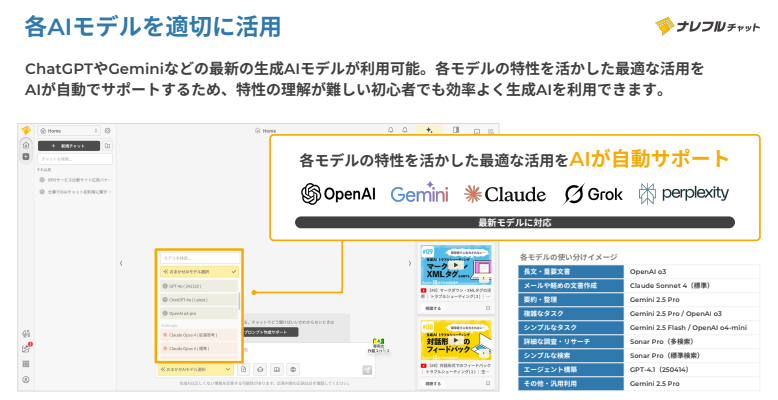
Task: Click the 長文・重要文書 table row label
Action: (x=571, y=271)
